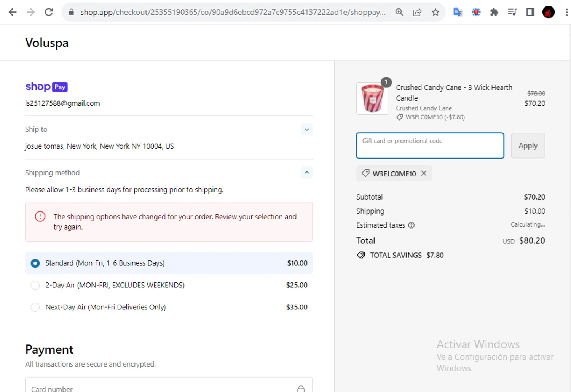
Task: Apply the promotional code
Action: point(528,146)
